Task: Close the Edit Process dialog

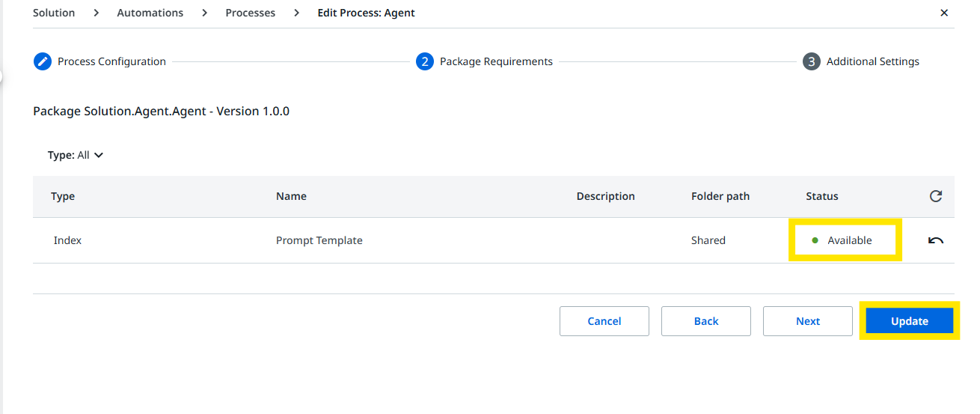Action: pos(944,13)
